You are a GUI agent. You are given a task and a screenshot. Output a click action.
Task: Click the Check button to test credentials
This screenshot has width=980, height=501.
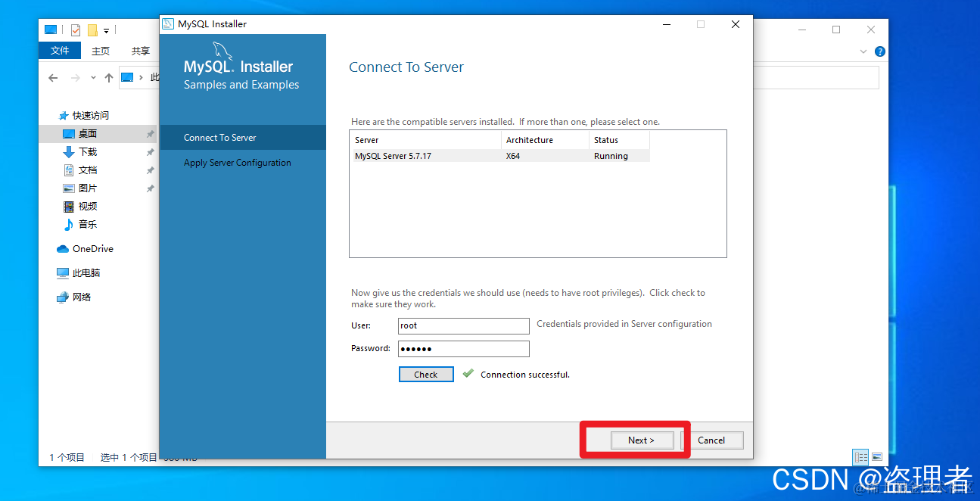[426, 375]
